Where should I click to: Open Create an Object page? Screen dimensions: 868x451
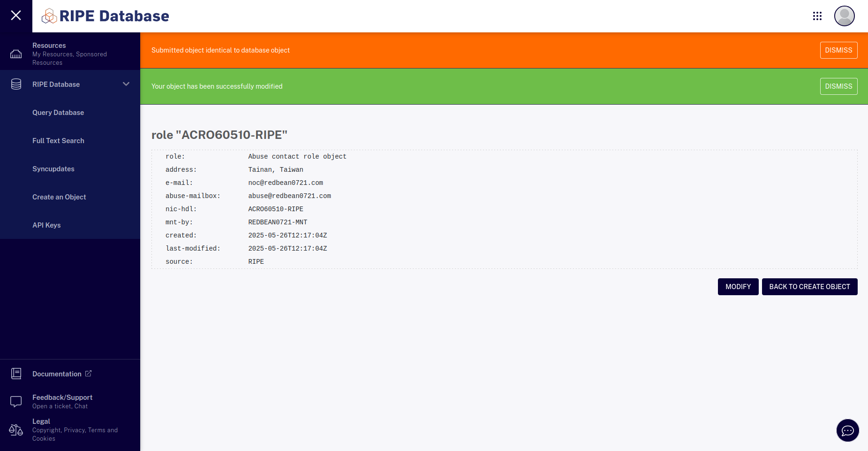(x=59, y=197)
